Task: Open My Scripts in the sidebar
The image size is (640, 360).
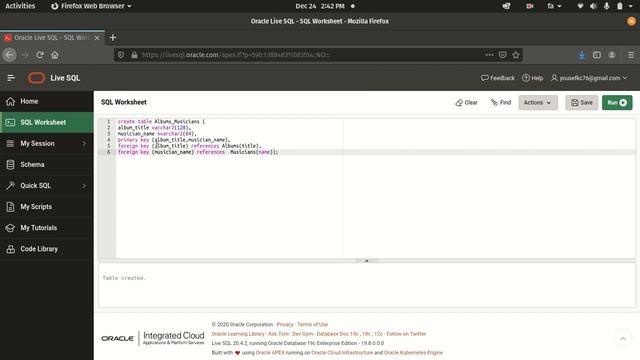Action: 47,207
